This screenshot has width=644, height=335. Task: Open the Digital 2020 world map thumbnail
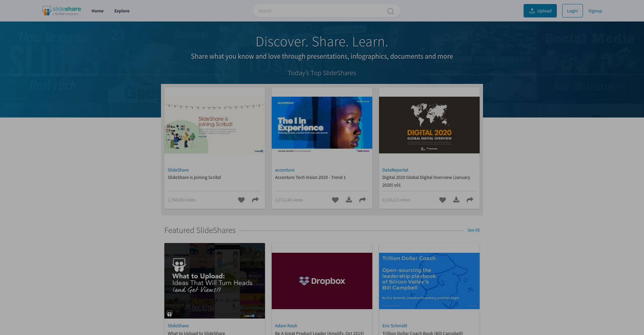tap(429, 125)
